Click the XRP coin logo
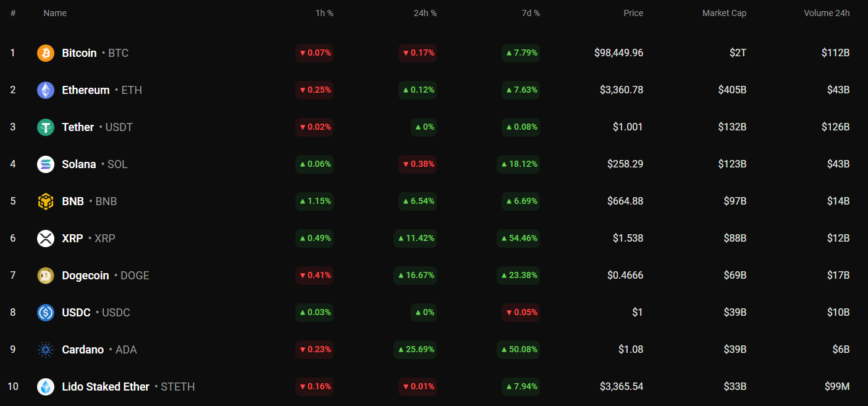The image size is (868, 406). [x=46, y=239]
